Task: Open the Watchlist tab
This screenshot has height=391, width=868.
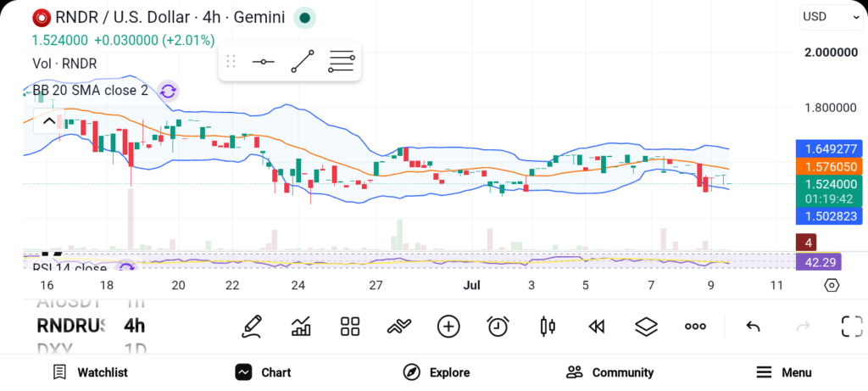Action: pos(90,372)
